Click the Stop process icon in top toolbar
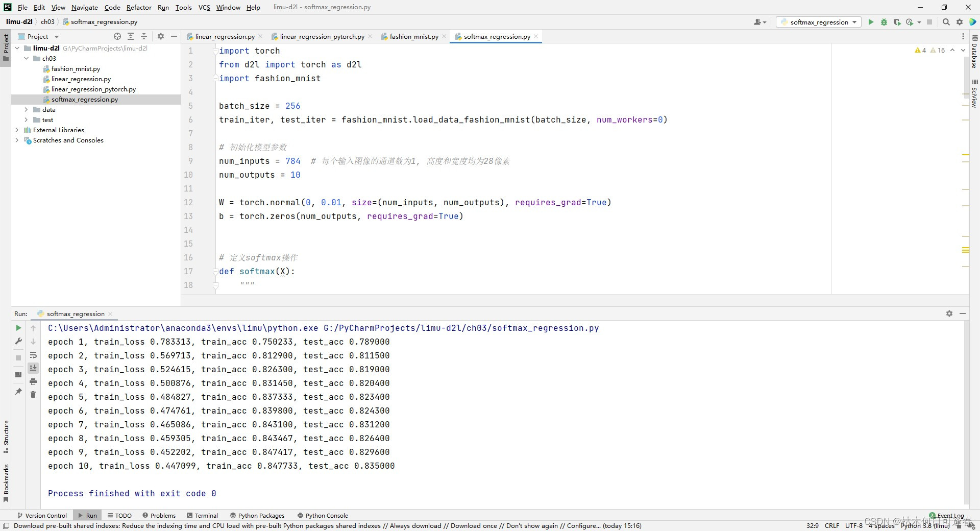 929,22
